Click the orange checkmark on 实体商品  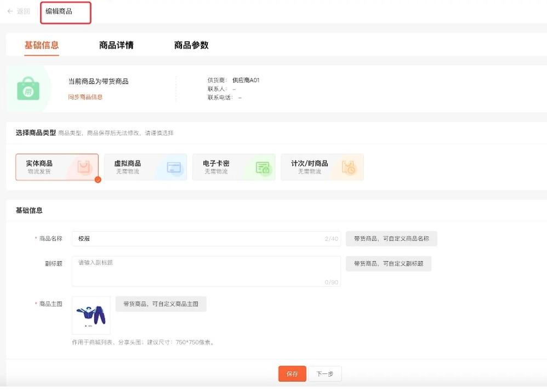tap(98, 180)
